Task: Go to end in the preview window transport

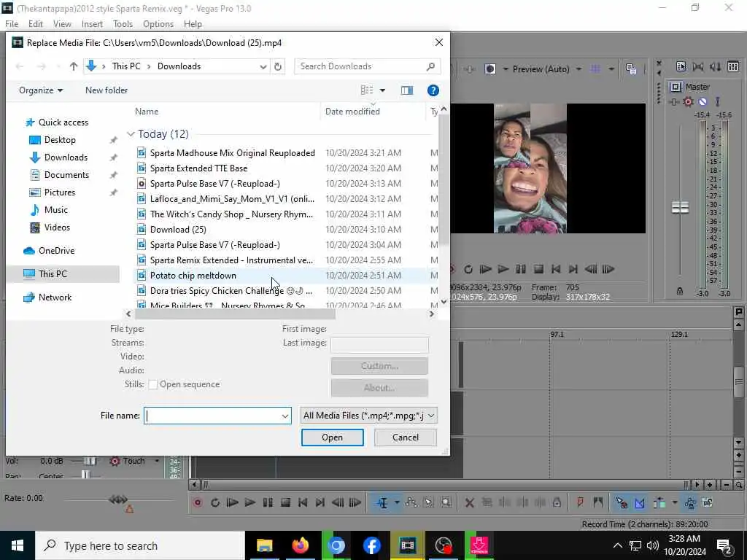Action: coord(573,269)
